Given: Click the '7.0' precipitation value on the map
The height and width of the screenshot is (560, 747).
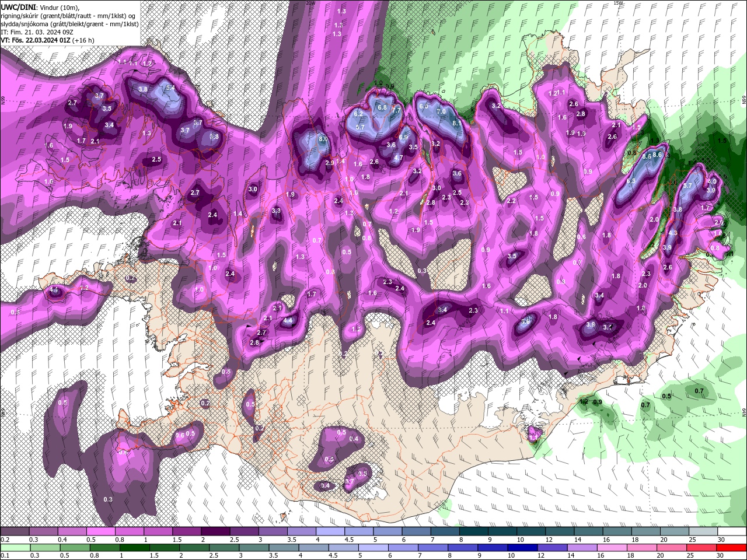Looking at the screenshot, I should point(441,111).
